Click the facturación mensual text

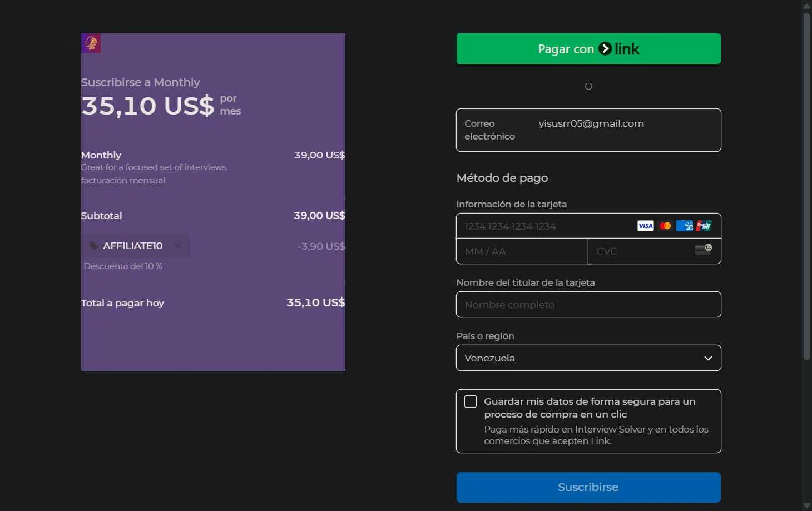point(123,181)
